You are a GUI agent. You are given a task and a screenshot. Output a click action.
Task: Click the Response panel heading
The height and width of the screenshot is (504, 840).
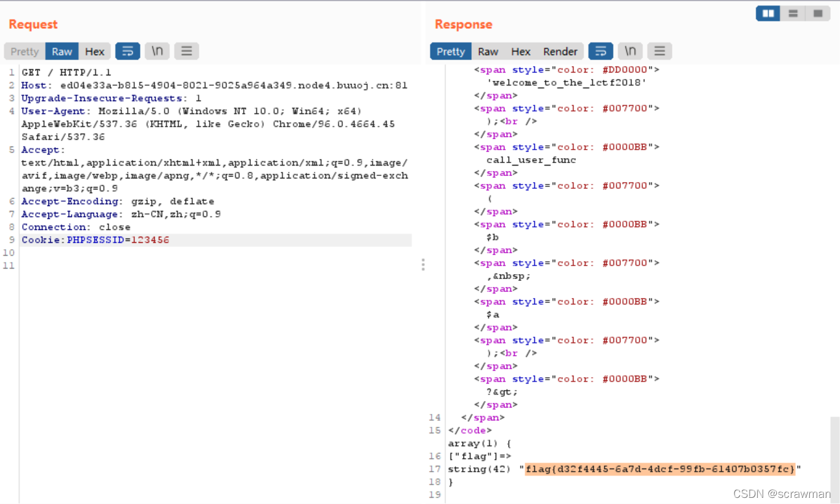tap(463, 25)
